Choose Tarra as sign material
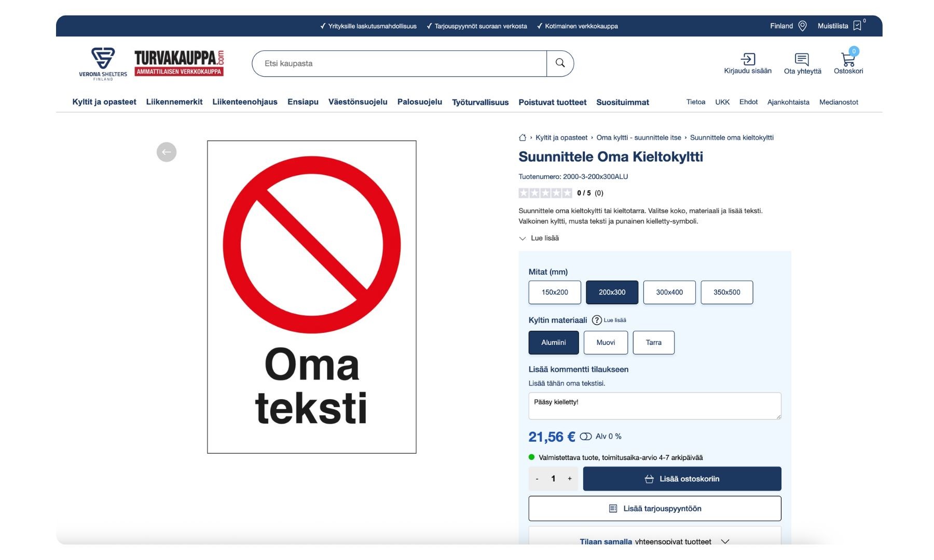Screen dimensions: 934x560 [x=654, y=343]
